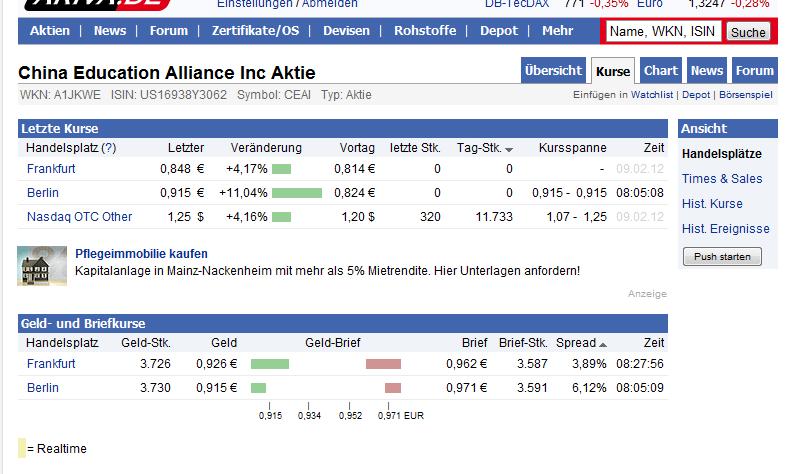Select Handelsplätze in the Ansicht panel
The image size is (793, 474).
point(722,154)
